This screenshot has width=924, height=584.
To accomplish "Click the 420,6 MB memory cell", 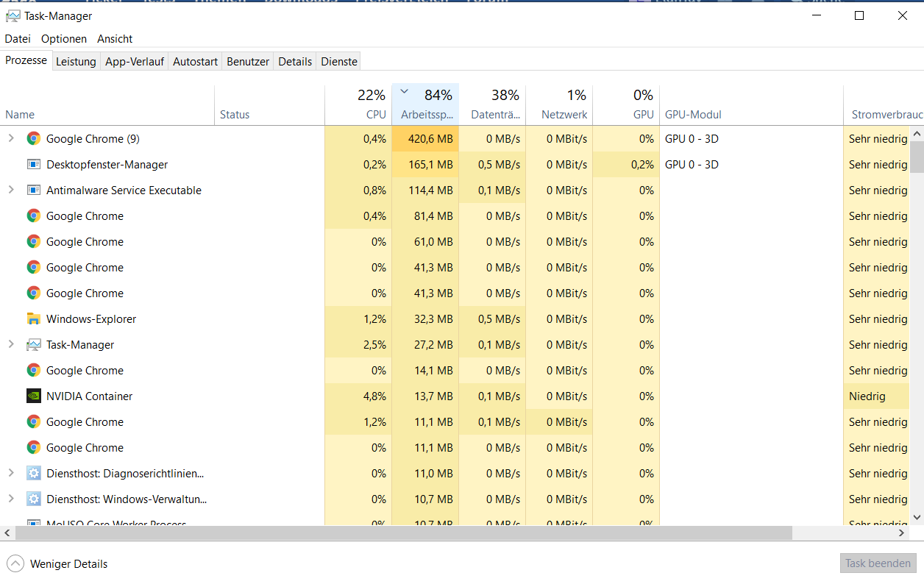I will tap(425, 138).
